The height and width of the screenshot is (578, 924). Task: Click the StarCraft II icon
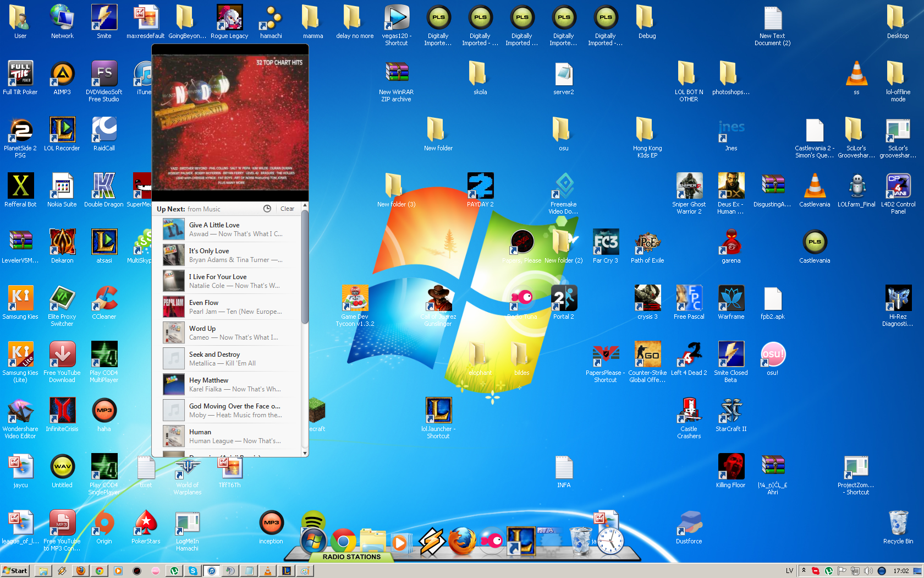(731, 411)
